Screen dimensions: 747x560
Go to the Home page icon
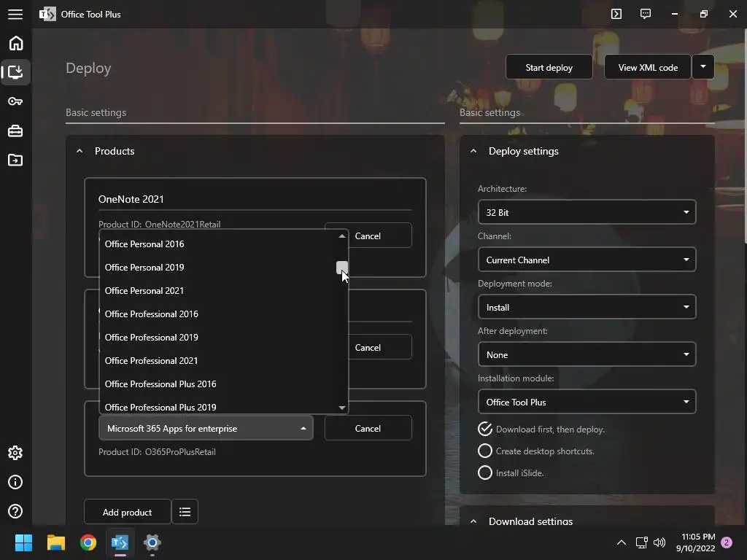click(x=16, y=43)
